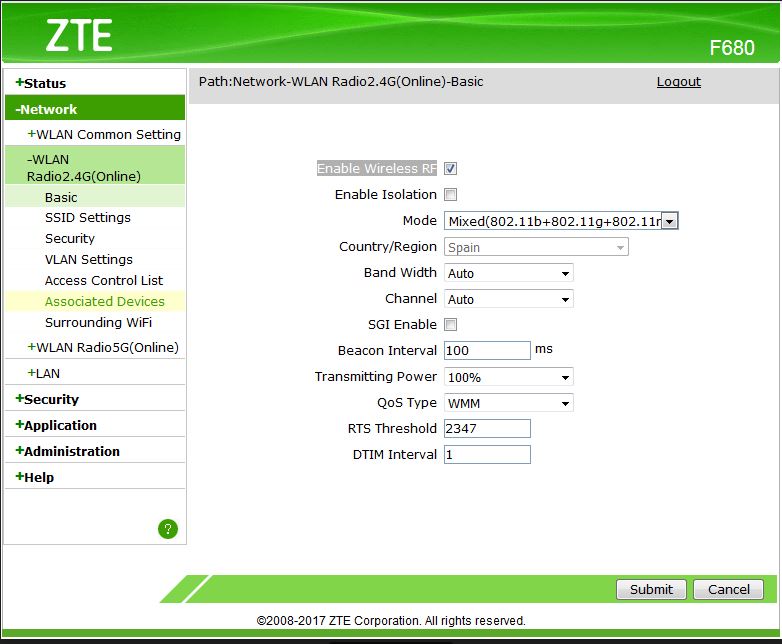Expand the Administration menu
The image size is (782, 644).
[95, 451]
